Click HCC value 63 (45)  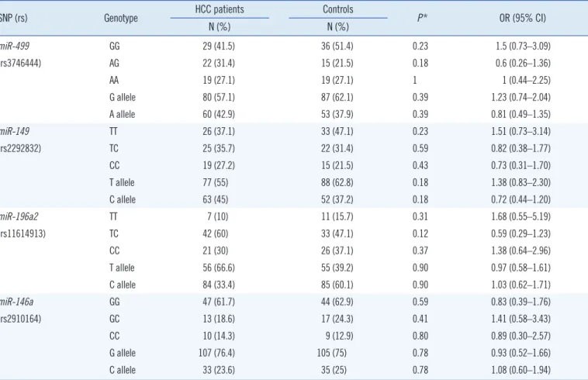tap(215, 200)
